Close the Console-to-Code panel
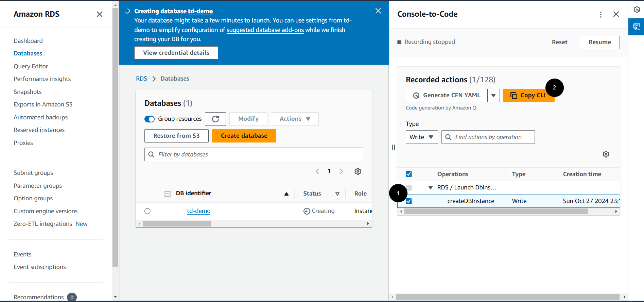This screenshot has height=302, width=644. [616, 14]
